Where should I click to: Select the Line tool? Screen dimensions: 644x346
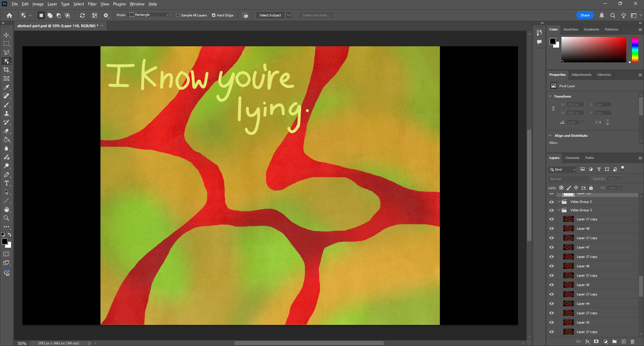point(6,200)
